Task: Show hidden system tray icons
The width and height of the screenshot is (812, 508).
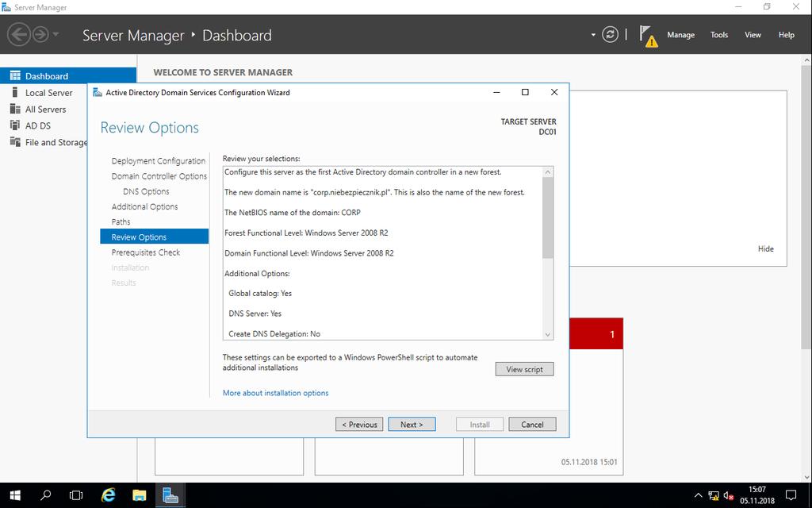Action: click(698, 495)
